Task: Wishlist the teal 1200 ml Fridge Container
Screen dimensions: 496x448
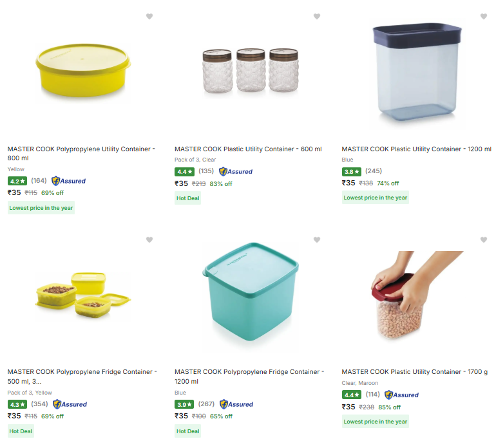Action: (317, 240)
